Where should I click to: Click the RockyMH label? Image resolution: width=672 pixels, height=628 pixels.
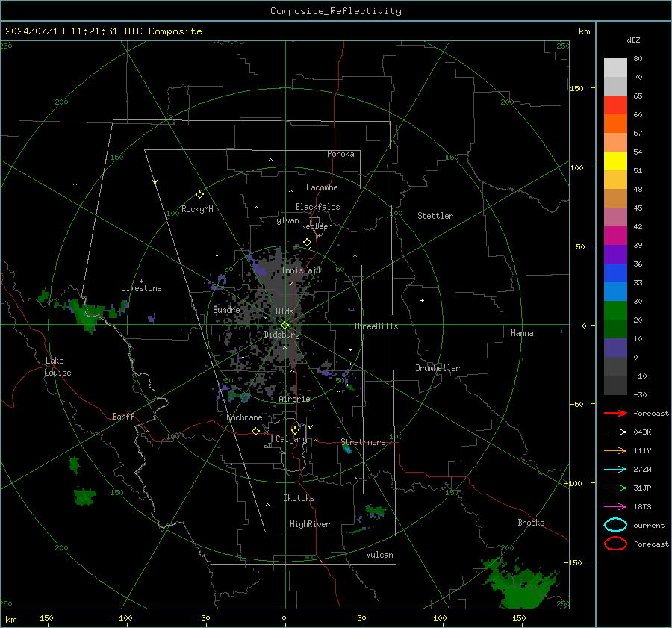[197, 209]
